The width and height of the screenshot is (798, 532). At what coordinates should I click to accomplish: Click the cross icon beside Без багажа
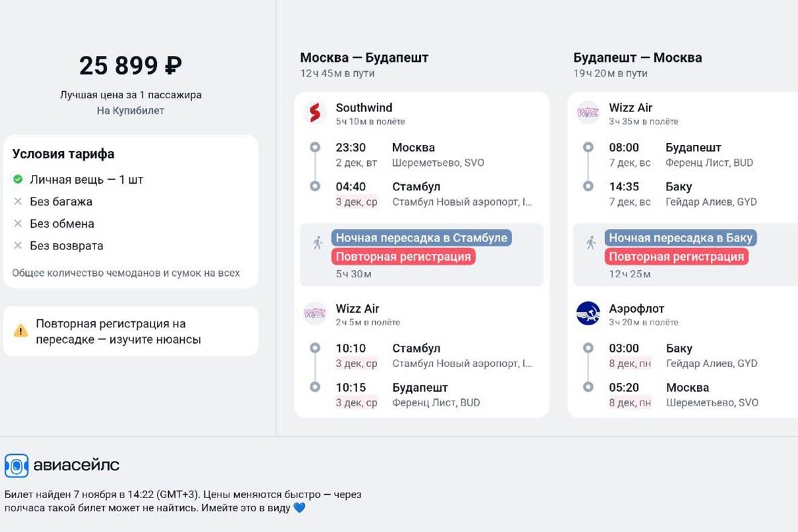18,201
